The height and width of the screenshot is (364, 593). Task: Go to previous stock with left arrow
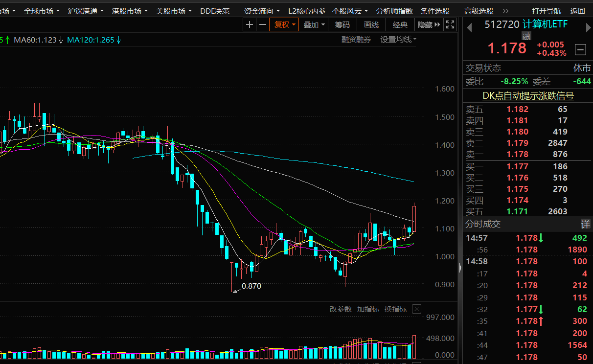click(x=469, y=28)
